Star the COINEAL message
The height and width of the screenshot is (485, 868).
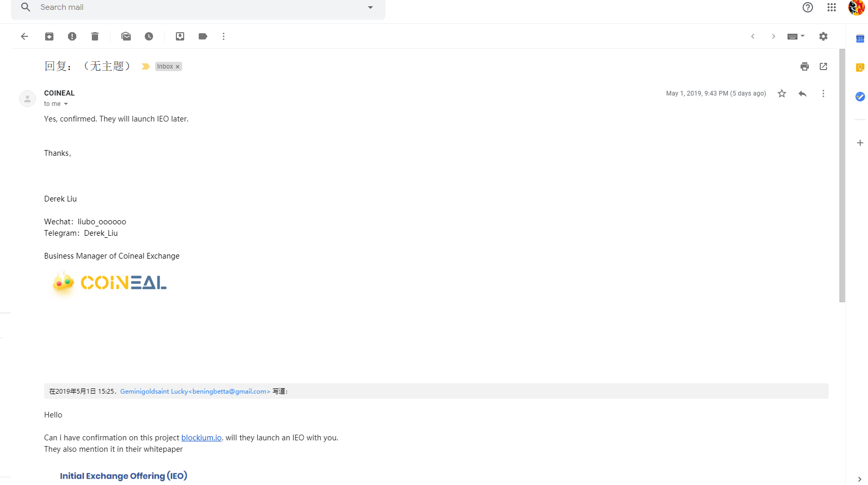782,93
